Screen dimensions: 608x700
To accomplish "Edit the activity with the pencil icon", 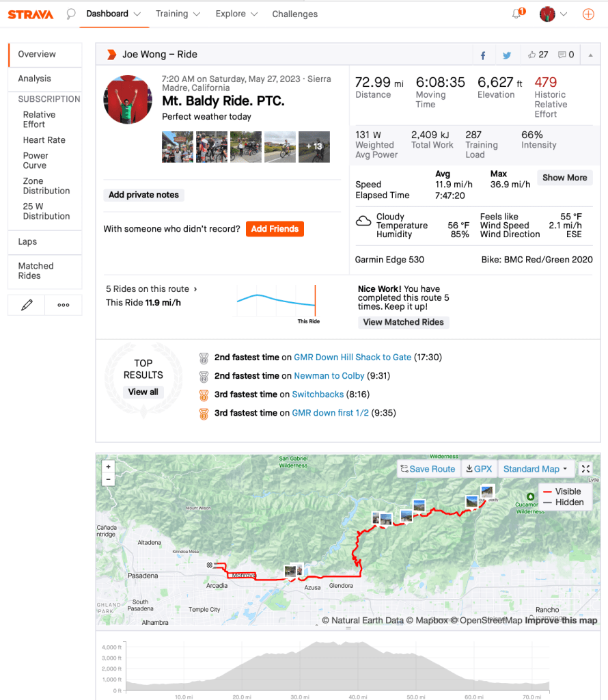I will pos(27,305).
